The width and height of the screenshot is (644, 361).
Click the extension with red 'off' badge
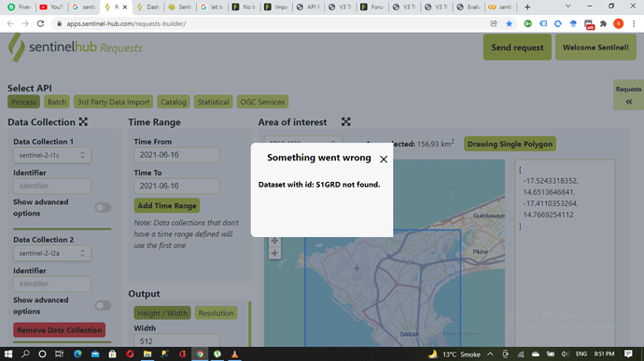click(589, 24)
